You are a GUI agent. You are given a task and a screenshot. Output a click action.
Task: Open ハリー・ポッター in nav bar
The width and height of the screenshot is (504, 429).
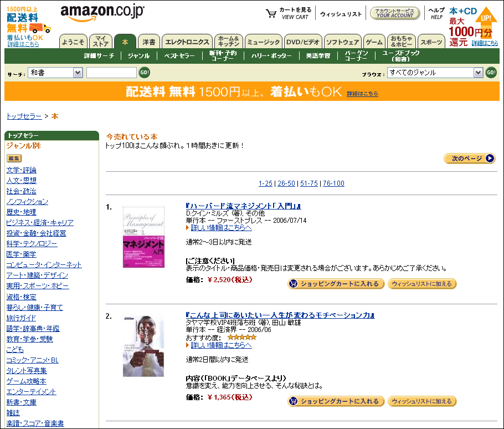[x=271, y=56]
